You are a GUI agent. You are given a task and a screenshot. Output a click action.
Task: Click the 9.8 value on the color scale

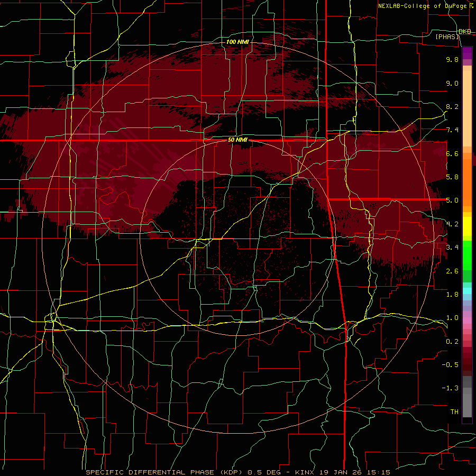(x=452, y=59)
